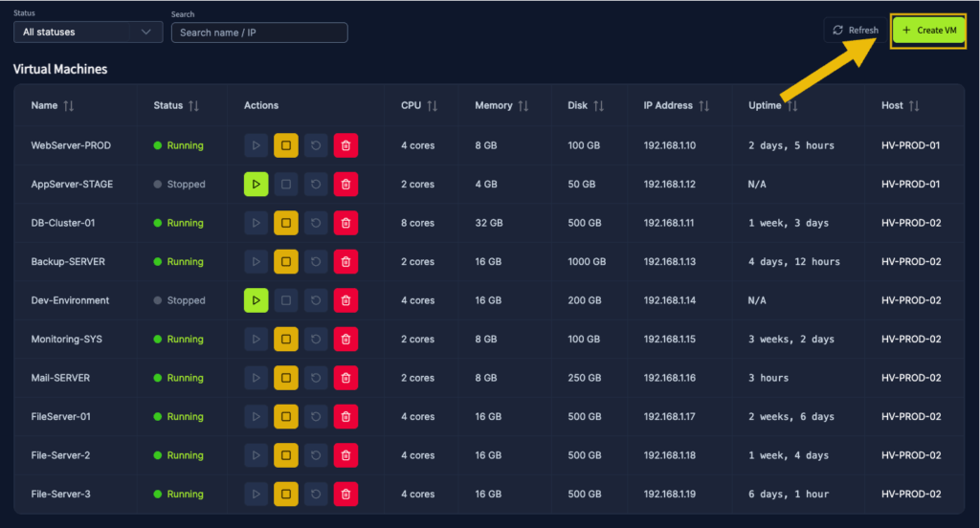Image resolution: width=980 pixels, height=528 pixels.
Task: Restart the Backup-SERVER virtual machine
Action: 316,261
